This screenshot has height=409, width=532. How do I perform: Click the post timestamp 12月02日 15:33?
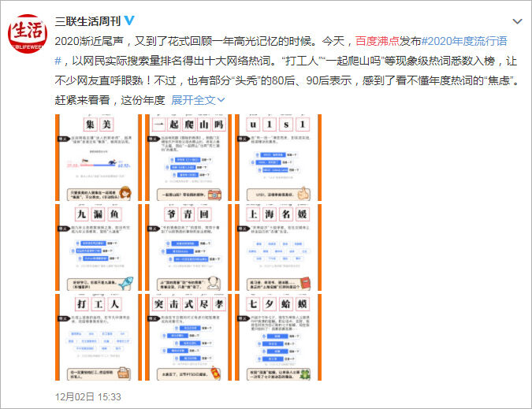click(x=87, y=397)
